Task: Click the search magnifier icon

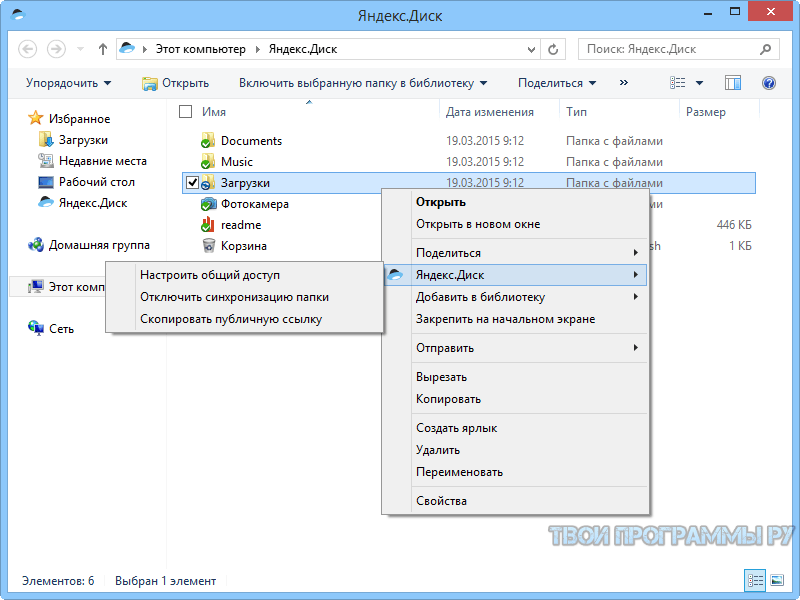Action: 765,49
